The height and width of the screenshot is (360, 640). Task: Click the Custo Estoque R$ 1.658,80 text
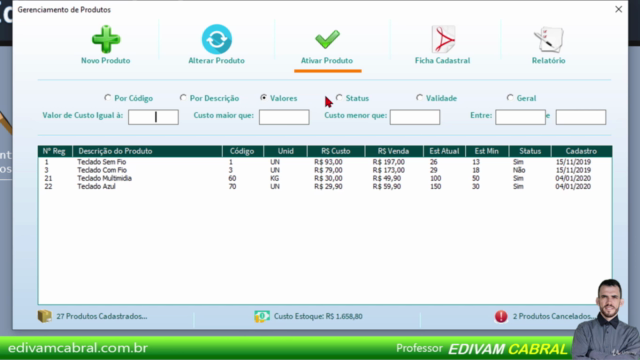[318, 316]
